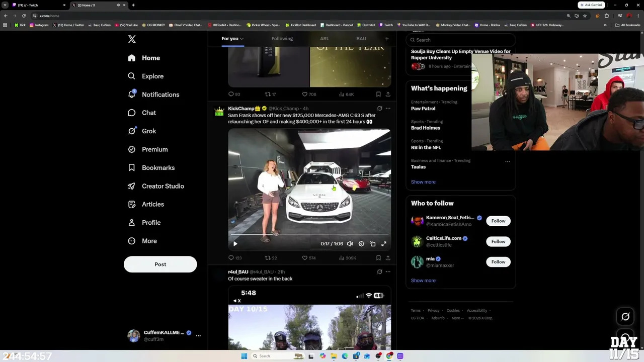Viewport: 644px width, 362px height.
Task: Reload the page in the browser toolbar
Action: pos(24,16)
